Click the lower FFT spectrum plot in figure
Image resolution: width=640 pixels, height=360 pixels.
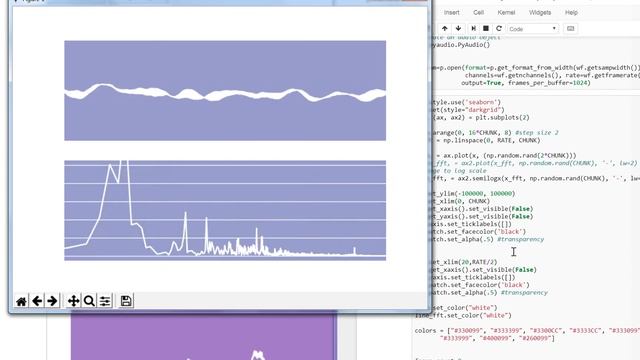point(225,211)
